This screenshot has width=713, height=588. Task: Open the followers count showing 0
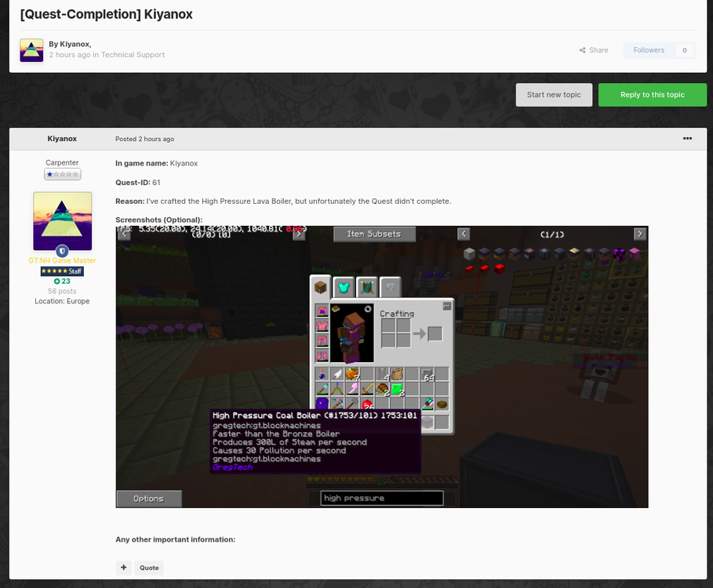tap(684, 50)
